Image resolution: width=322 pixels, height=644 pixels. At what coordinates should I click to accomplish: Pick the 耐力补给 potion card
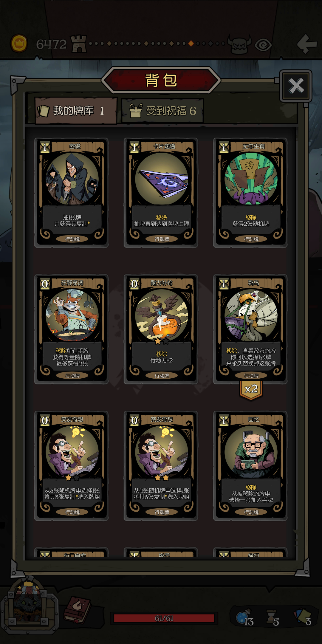(161, 329)
